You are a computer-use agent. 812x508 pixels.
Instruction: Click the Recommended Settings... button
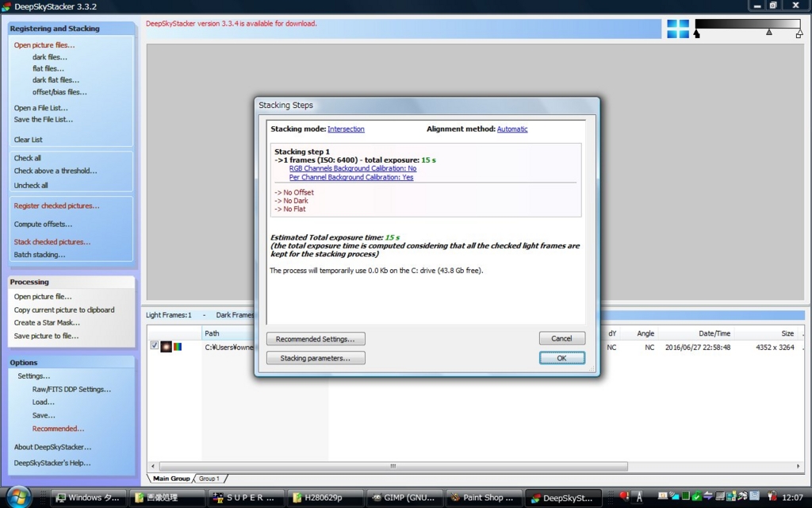[x=316, y=339]
